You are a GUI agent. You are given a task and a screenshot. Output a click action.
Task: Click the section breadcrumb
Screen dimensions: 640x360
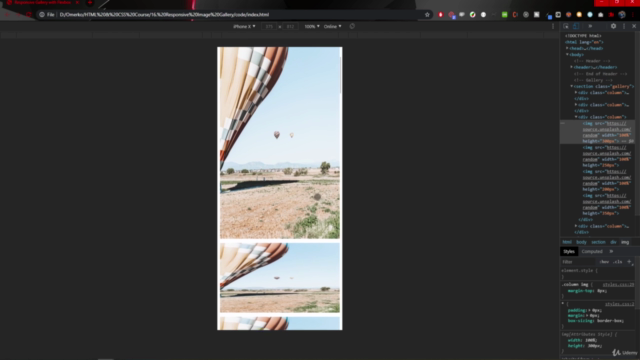pos(598,242)
